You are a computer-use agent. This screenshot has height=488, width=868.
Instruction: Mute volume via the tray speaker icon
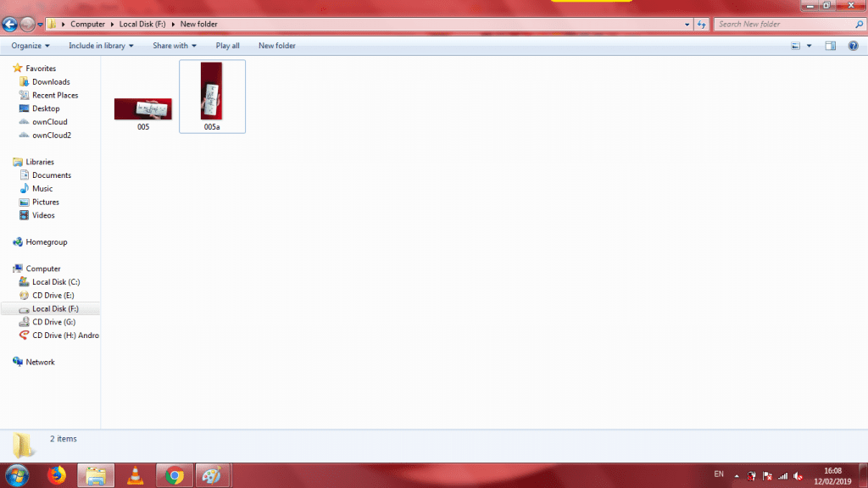pos(798,475)
